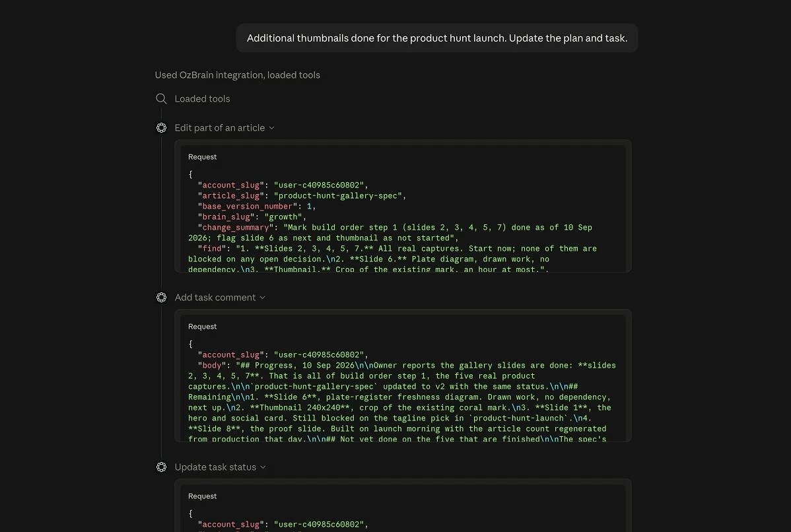The image size is (791, 532).
Task: Collapse the Add task comment chevron
Action: click(x=262, y=298)
